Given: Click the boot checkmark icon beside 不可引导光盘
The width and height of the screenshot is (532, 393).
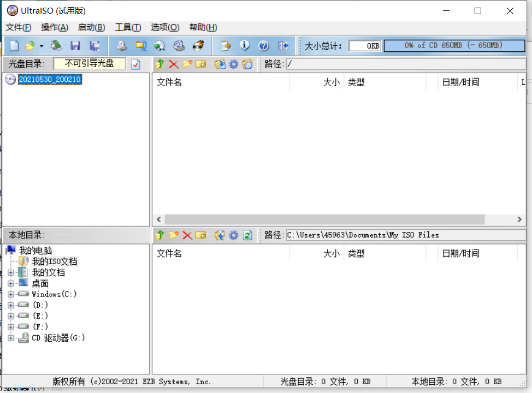Looking at the screenshot, I should tap(135, 64).
